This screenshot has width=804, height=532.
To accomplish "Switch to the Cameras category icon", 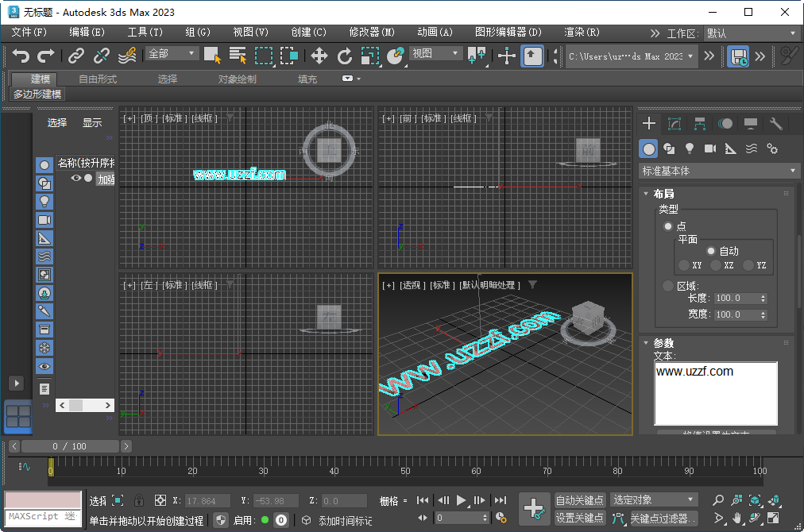I will (x=710, y=148).
